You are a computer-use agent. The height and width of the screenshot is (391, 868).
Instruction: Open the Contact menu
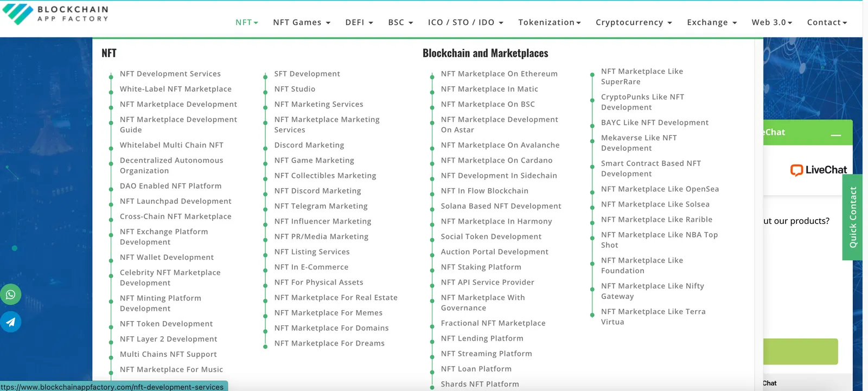click(827, 22)
